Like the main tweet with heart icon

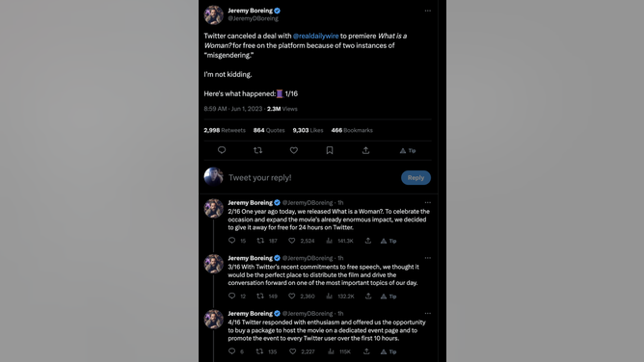pyautogui.click(x=294, y=150)
